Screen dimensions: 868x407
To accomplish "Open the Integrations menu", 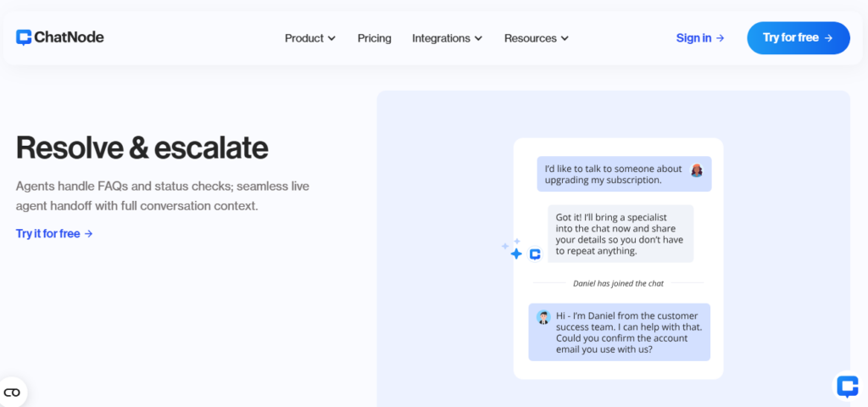I will pyautogui.click(x=448, y=38).
